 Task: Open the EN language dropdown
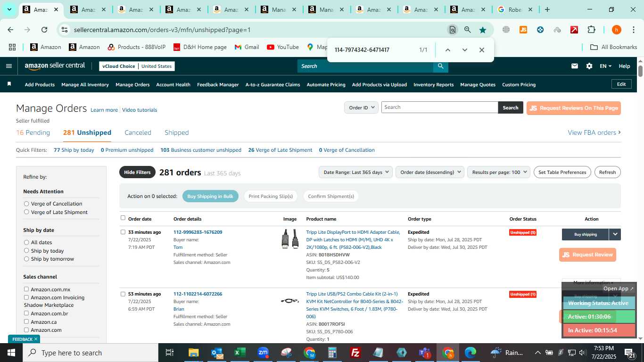click(x=605, y=66)
